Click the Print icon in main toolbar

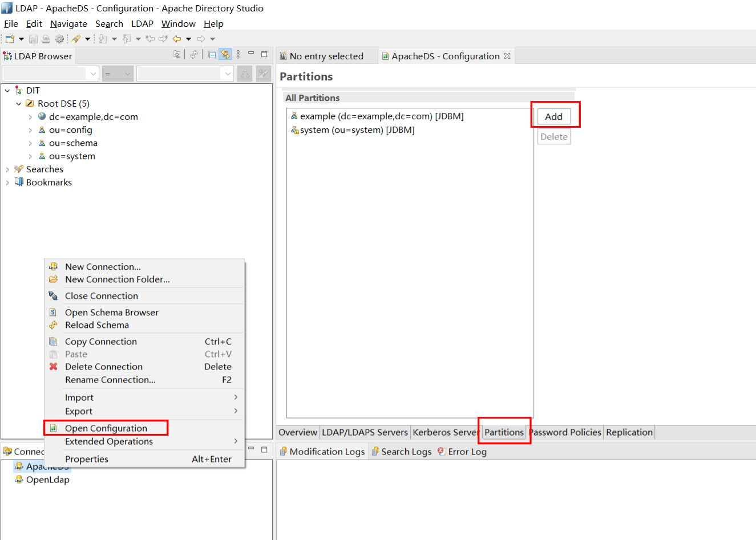(46, 39)
